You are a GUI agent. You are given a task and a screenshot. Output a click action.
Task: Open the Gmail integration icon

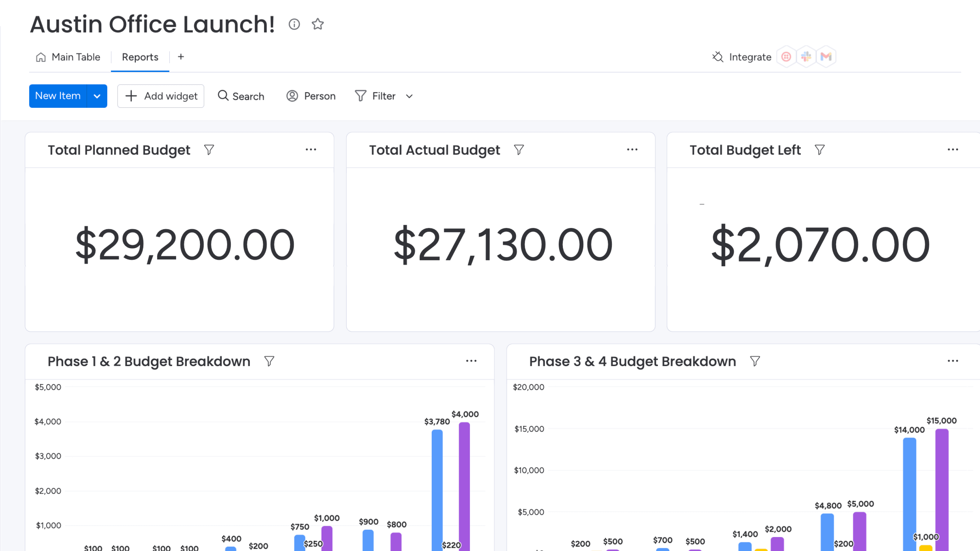826,57
